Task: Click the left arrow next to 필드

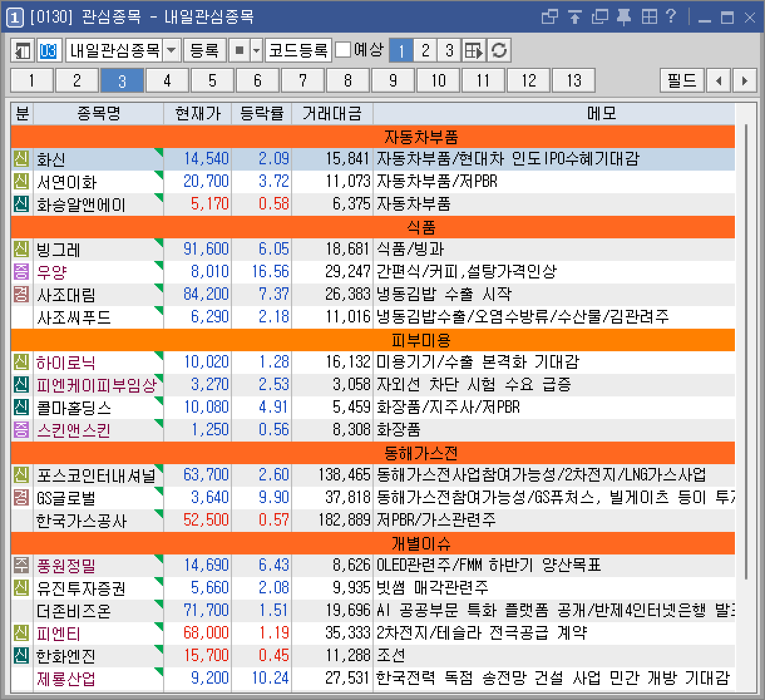Action: [x=719, y=81]
